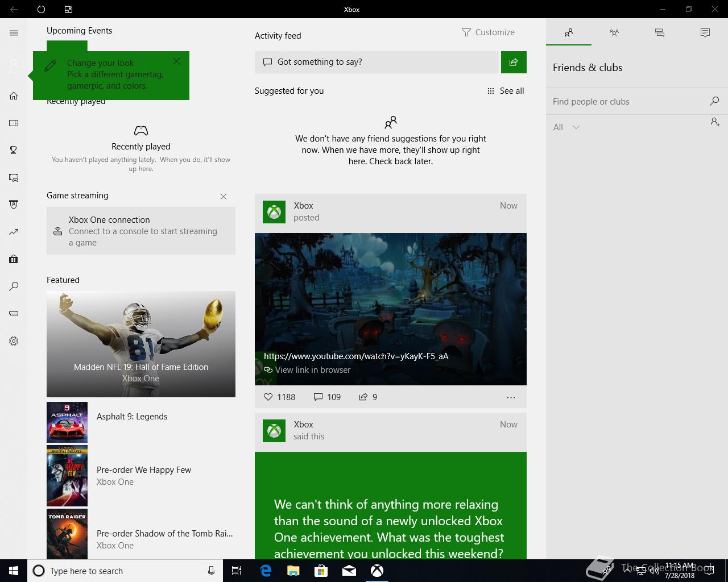The width and height of the screenshot is (728, 582).
Task: Dismiss the Change your look tip
Action: click(176, 61)
